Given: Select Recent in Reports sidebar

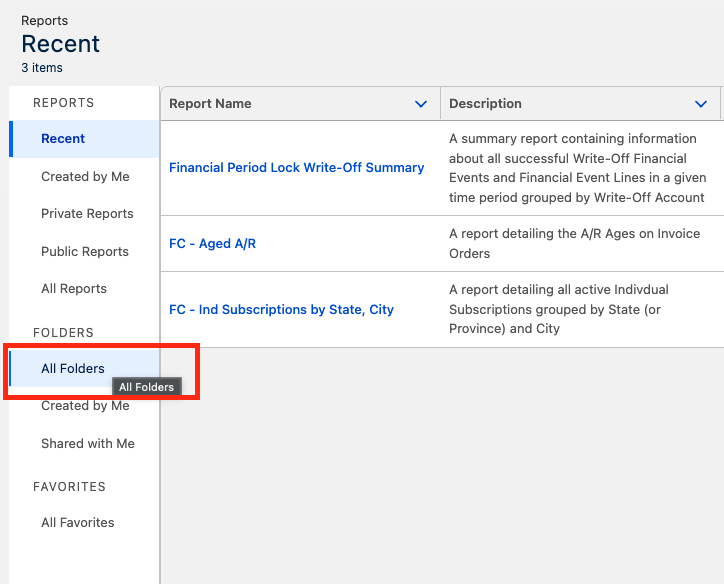Looking at the screenshot, I should 84,138.
